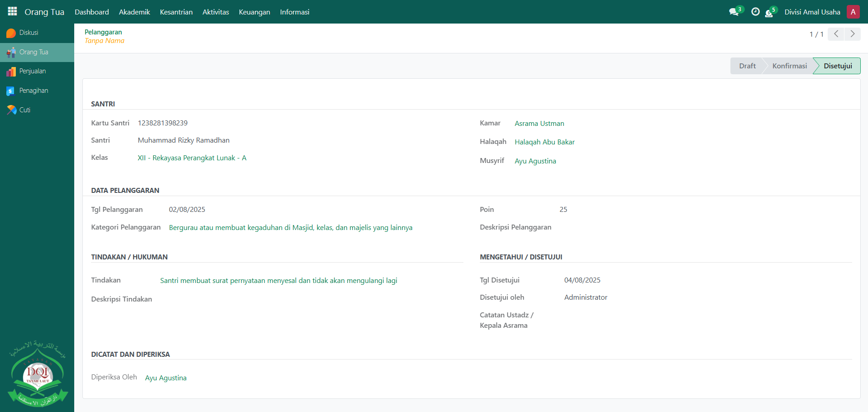The width and height of the screenshot is (868, 412).
Task: Open the Penagihan sidebar app
Action: (33, 91)
